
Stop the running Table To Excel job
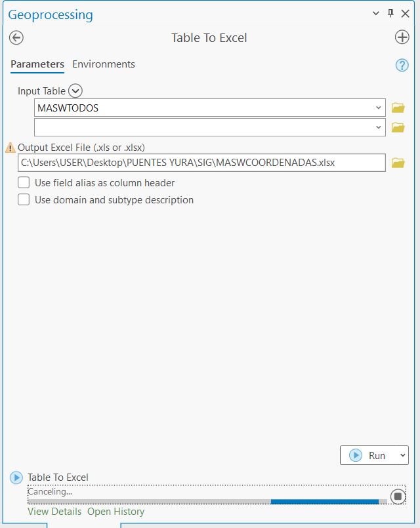click(x=398, y=497)
